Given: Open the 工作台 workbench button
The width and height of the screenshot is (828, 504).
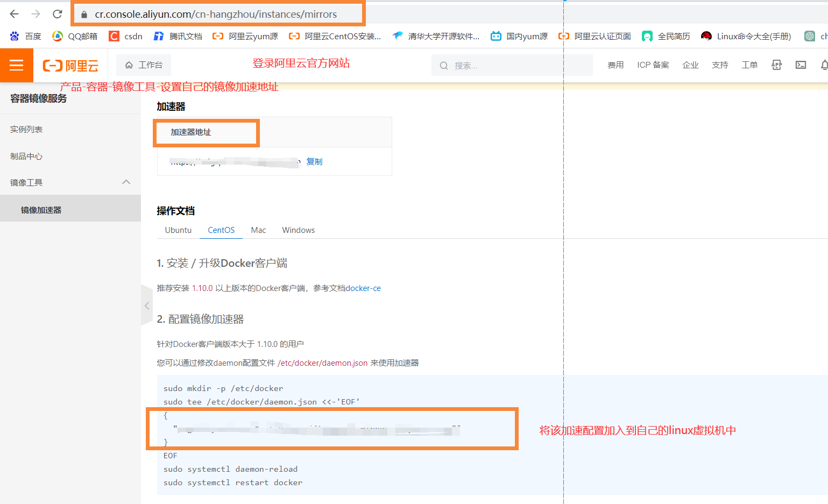Looking at the screenshot, I should [144, 65].
